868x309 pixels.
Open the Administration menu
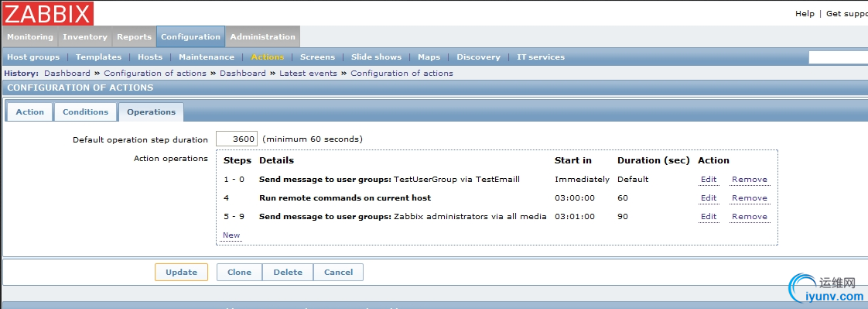pos(262,36)
